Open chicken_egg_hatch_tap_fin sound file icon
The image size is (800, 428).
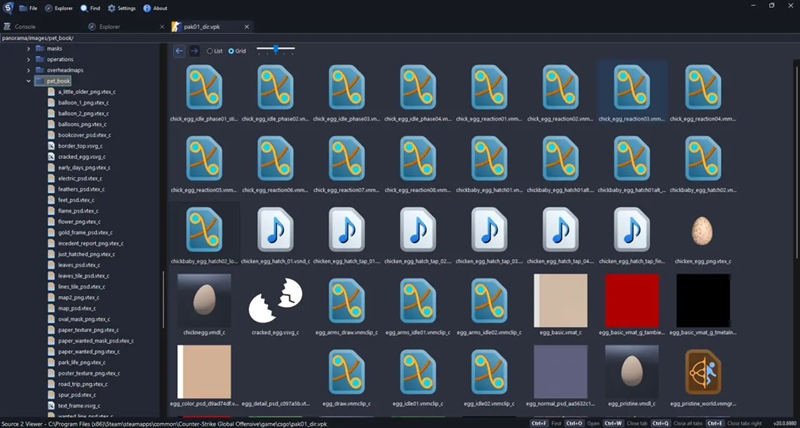click(x=632, y=230)
